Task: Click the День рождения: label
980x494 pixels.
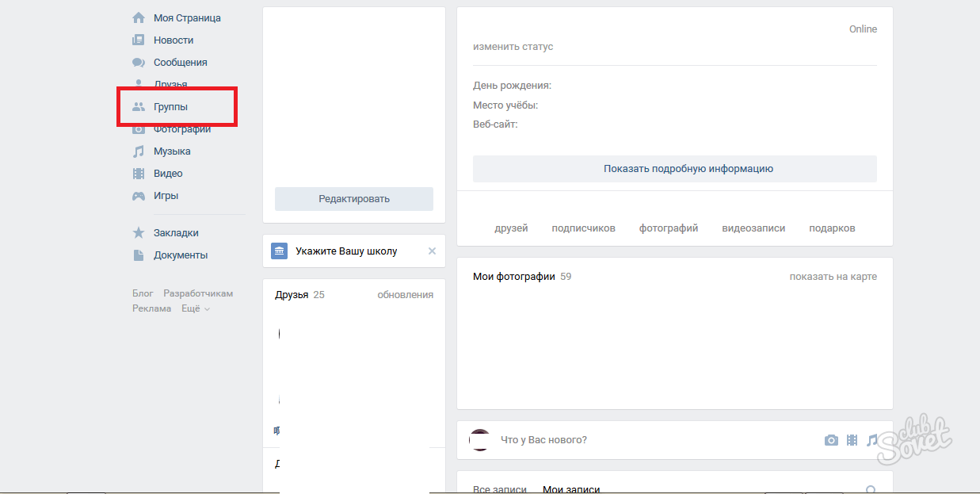Action: coord(512,86)
